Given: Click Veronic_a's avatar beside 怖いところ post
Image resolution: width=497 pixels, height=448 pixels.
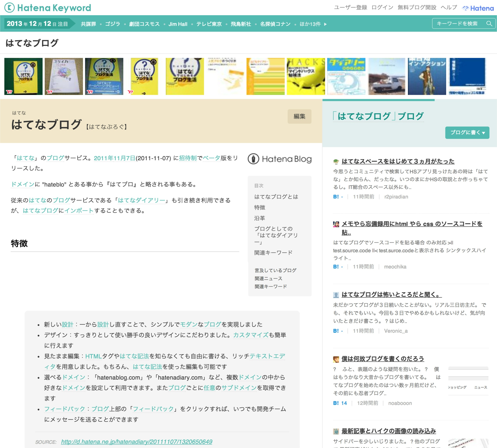Looking at the screenshot, I should pos(336,295).
